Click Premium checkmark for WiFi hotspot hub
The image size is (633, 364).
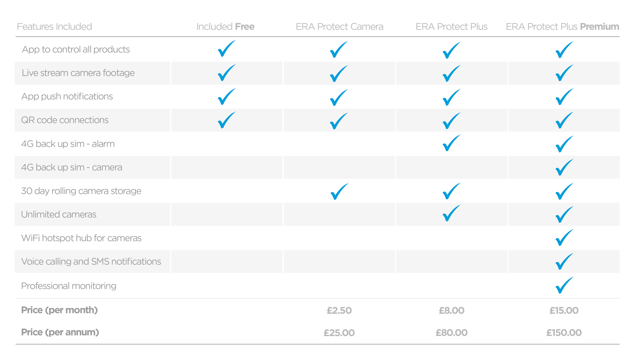pos(564,238)
